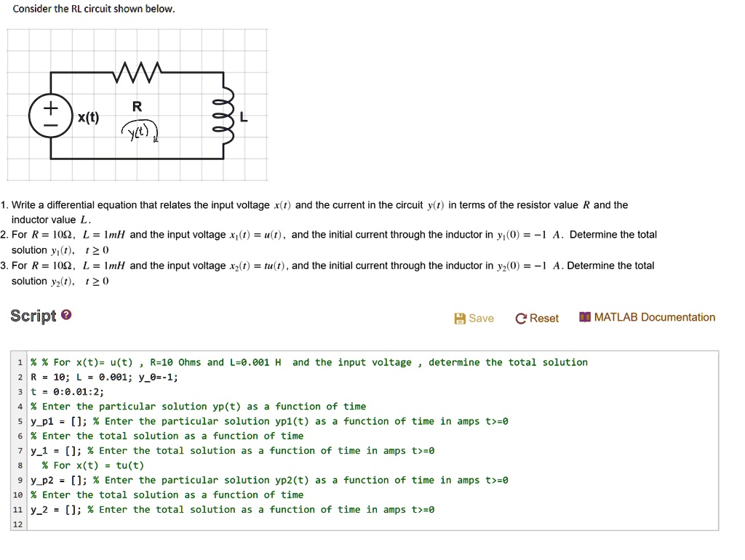Click the Reset circular arrow icon

pos(521,318)
